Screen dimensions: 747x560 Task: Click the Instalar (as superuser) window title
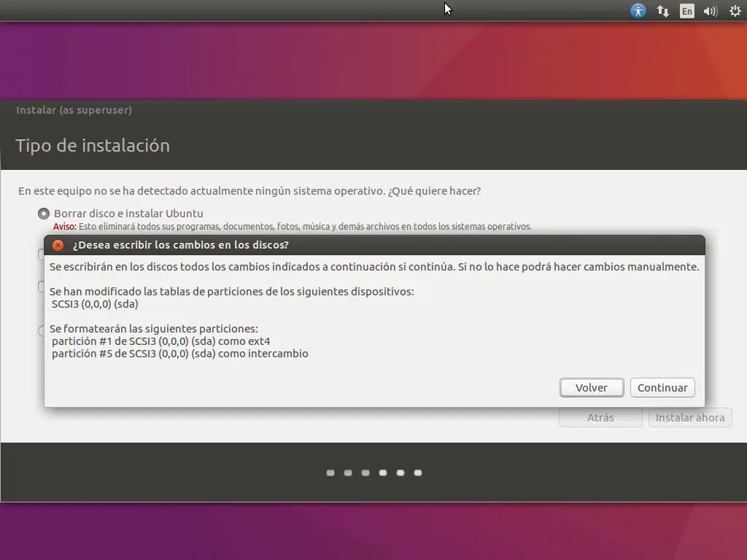point(74,110)
